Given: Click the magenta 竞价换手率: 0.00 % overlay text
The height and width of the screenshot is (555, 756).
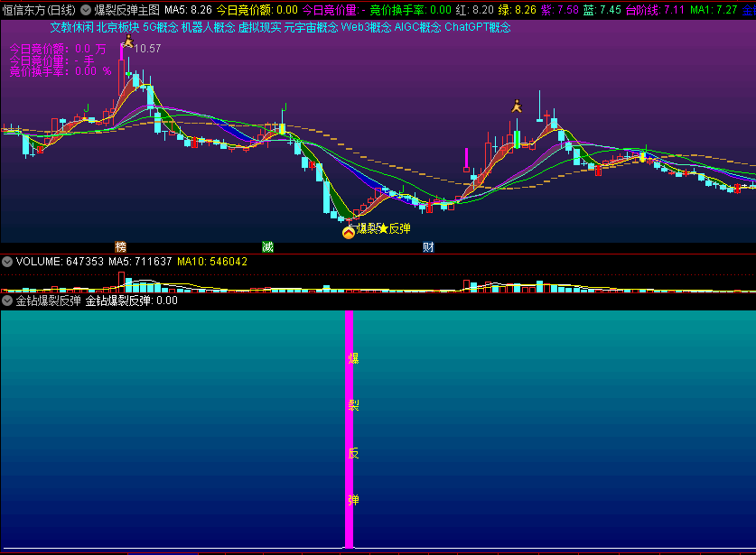Looking at the screenshot, I should click(61, 71).
